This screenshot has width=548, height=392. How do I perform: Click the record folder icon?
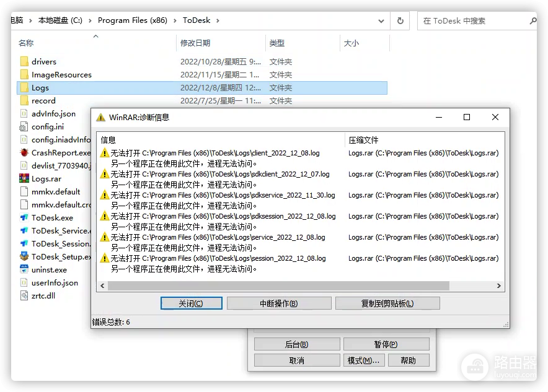(24, 100)
